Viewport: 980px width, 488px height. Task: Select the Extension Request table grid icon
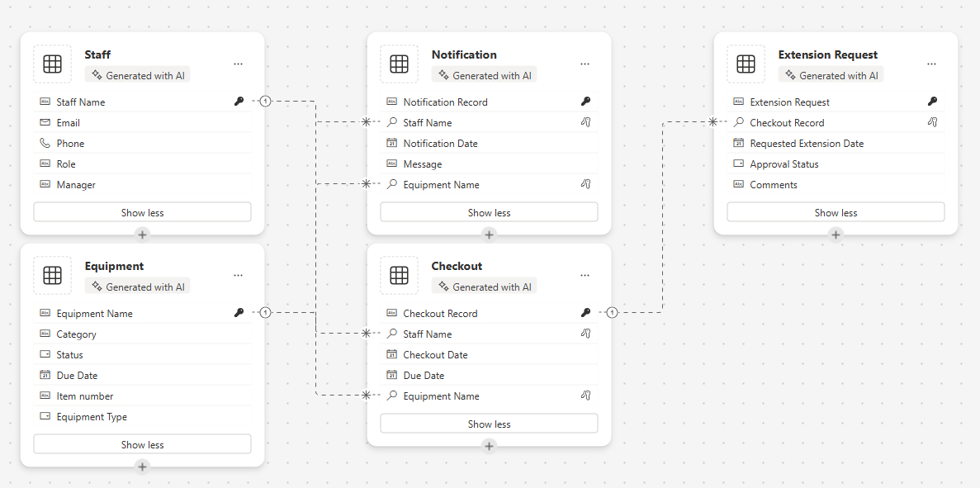(x=746, y=64)
